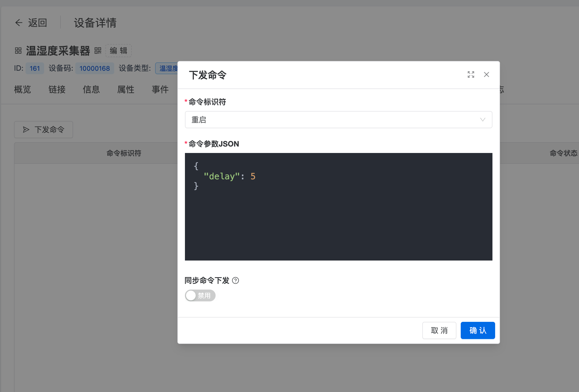Switch to the 事件 tab

tap(160, 89)
